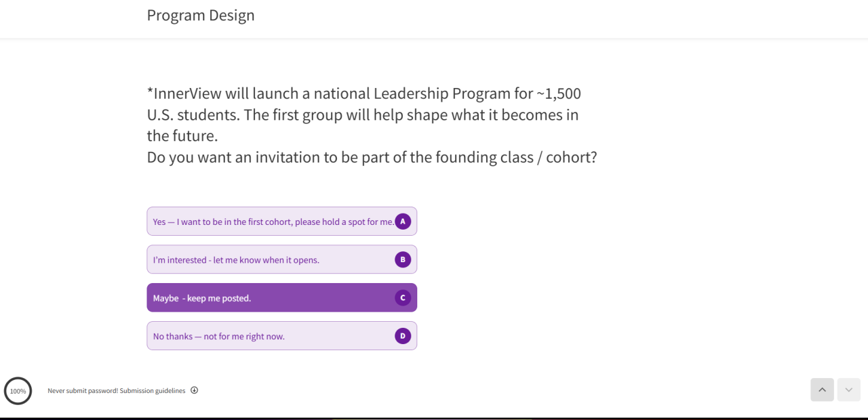Viewport: 868px width, 420px height.
Task: Click the circled letter C badge
Action: coord(403,297)
